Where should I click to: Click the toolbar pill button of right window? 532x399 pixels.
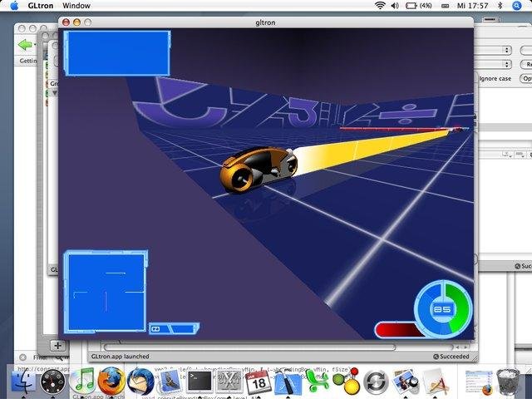click(x=490, y=20)
